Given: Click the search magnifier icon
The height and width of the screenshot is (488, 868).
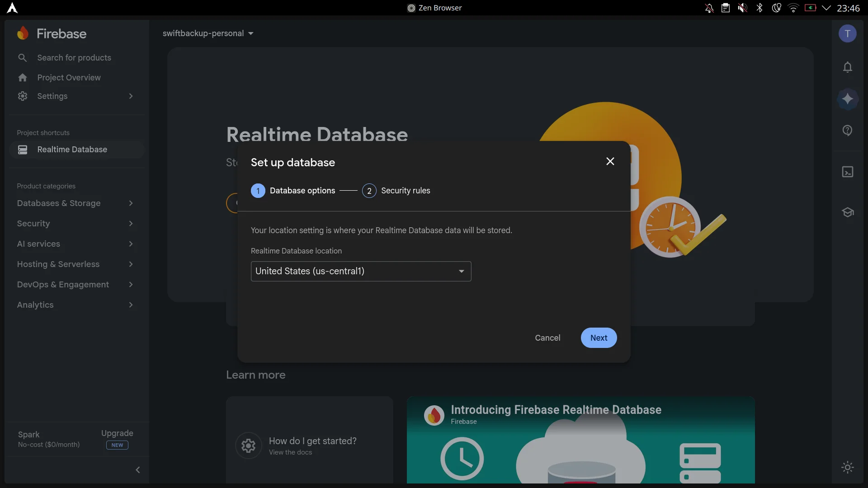Looking at the screenshot, I should pyautogui.click(x=22, y=57).
